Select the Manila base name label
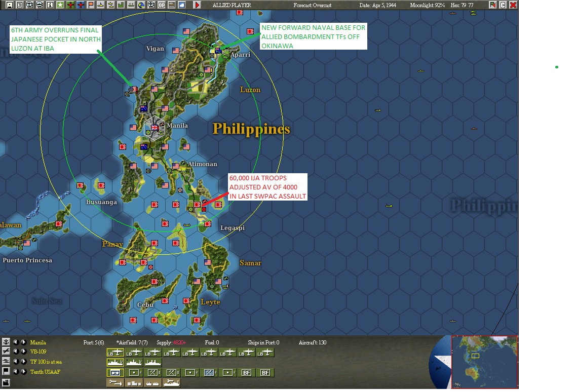The width and height of the screenshot is (576, 392). [x=38, y=342]
